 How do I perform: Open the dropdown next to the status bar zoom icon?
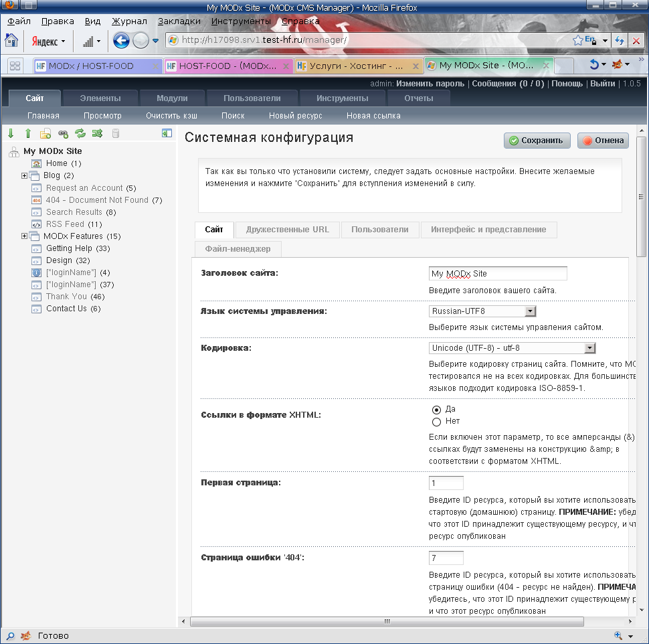630,636
